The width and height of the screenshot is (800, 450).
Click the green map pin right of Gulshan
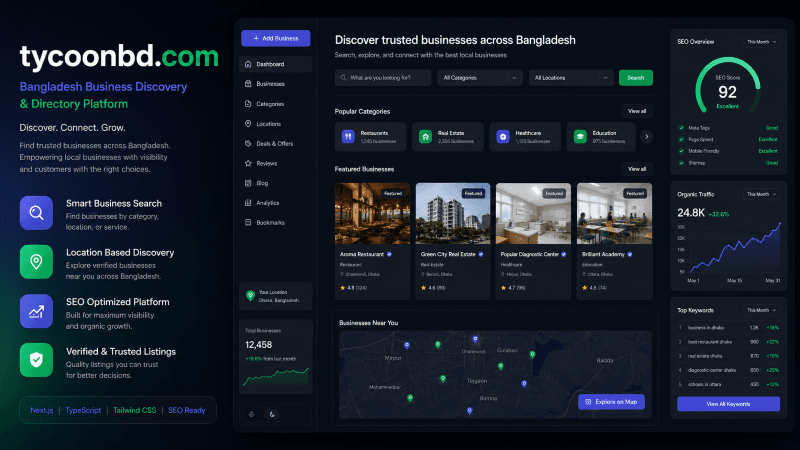(532, 355)
